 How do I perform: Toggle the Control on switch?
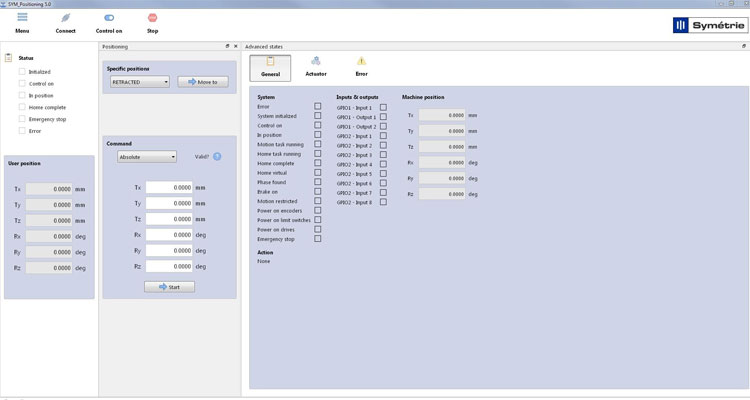pos(109,18)
